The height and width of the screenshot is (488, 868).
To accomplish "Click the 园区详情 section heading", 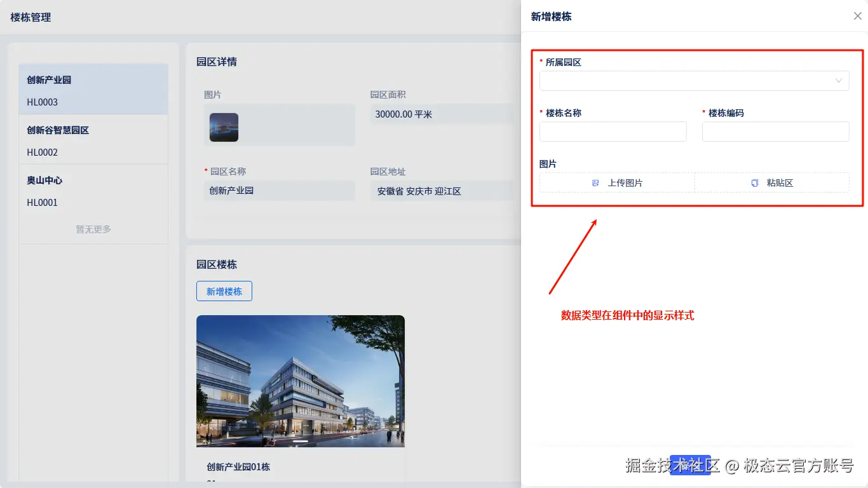I will tap(217, 62).
